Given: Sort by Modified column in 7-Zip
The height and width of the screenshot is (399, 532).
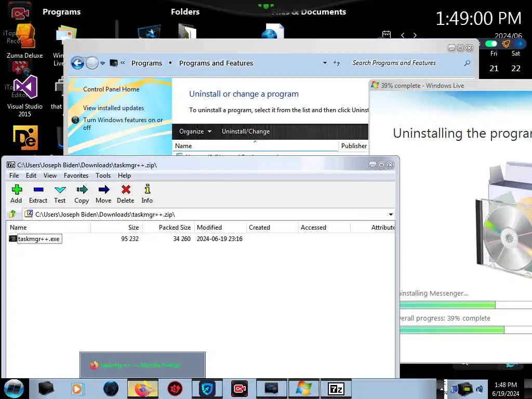Looking at the screenshot, I should click(x=220, y=228).
